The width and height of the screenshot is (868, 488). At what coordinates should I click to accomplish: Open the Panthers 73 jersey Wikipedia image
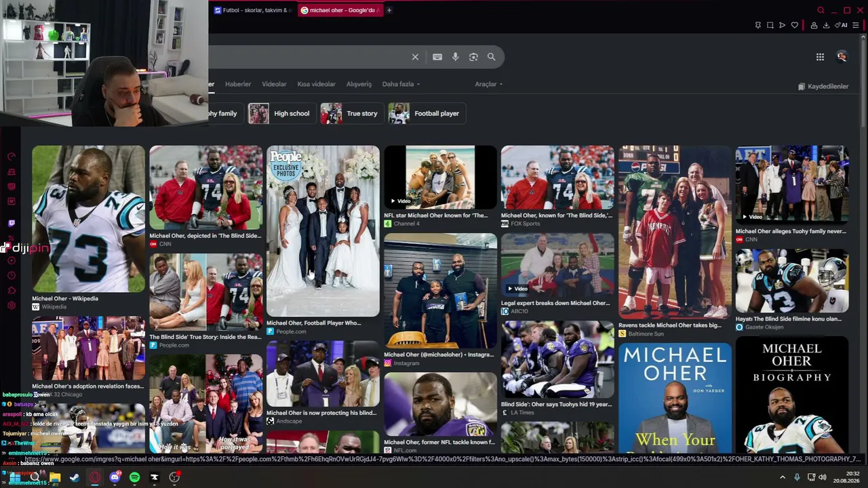pos(88,219)
